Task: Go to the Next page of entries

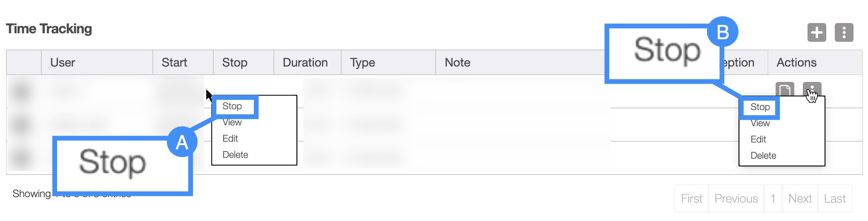Action: tap(800, 198)
